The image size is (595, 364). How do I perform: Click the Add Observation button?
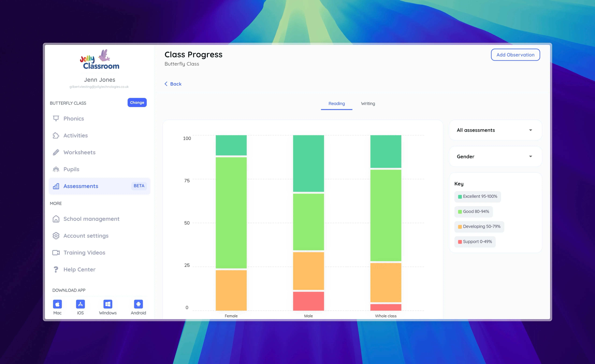(515, 55)
